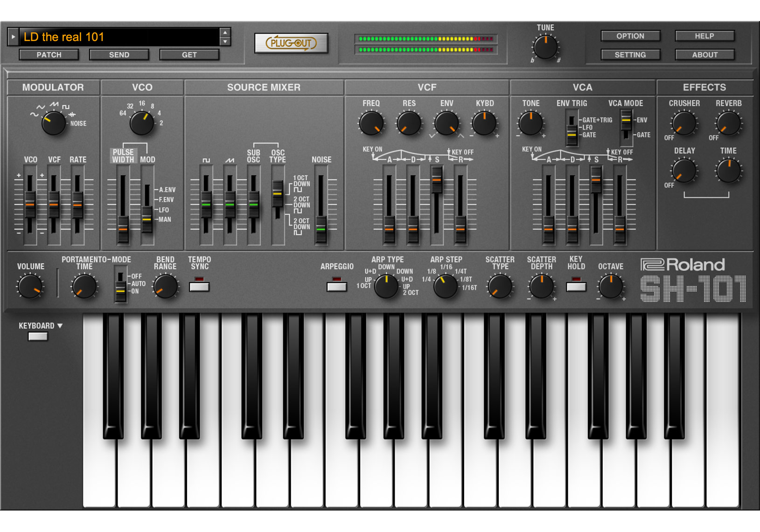Click the BEND RANGE knob
Screen dimensions: 760x532
[165, 286]
